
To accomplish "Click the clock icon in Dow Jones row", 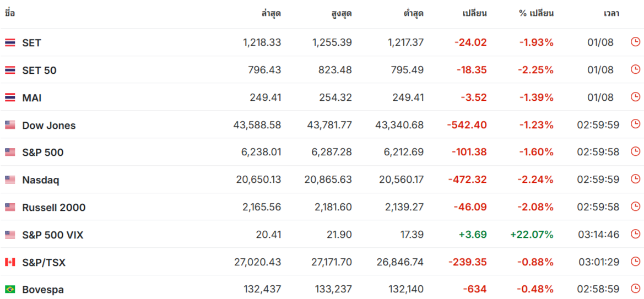I will tap(635, 124).
